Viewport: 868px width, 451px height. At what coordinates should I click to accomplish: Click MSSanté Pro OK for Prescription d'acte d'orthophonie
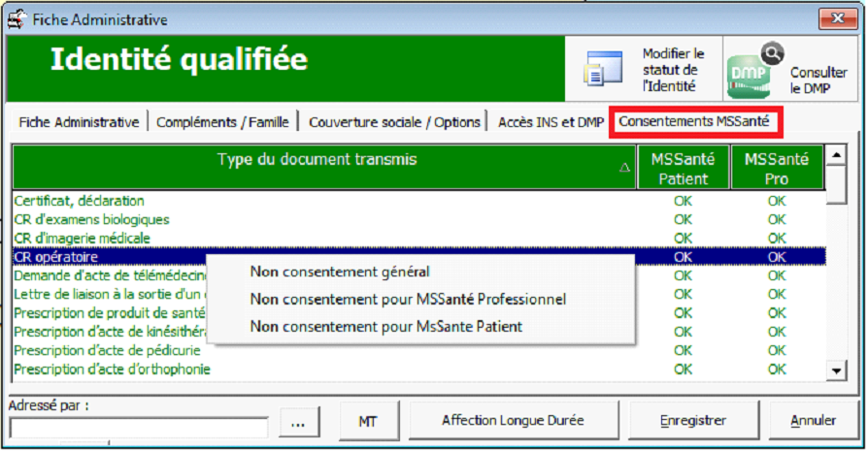coord(777,370)
